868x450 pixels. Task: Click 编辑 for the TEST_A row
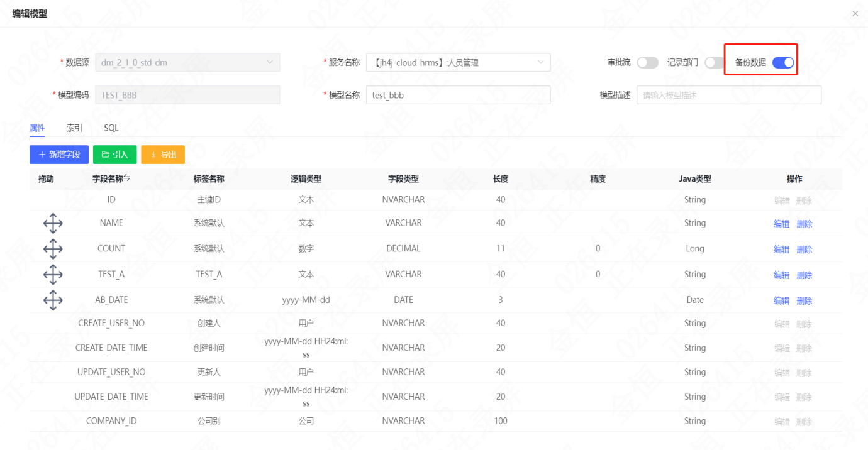(781, 275)
